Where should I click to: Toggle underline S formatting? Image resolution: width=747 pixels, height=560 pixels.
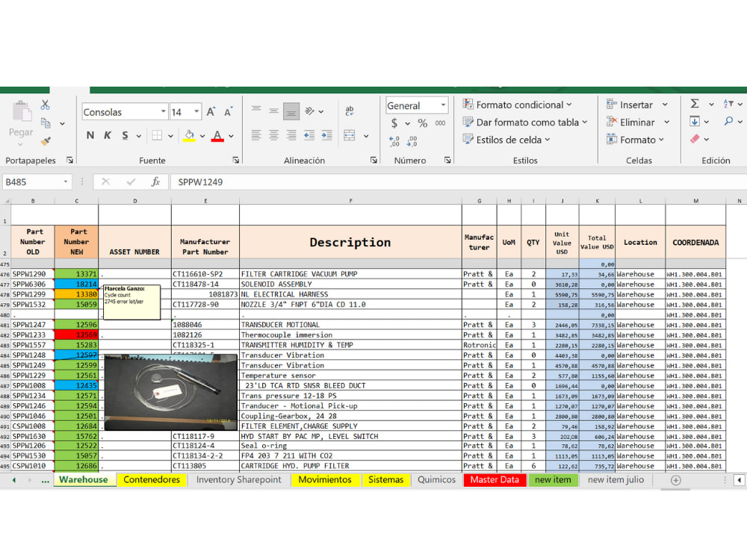tap(125, 135)
